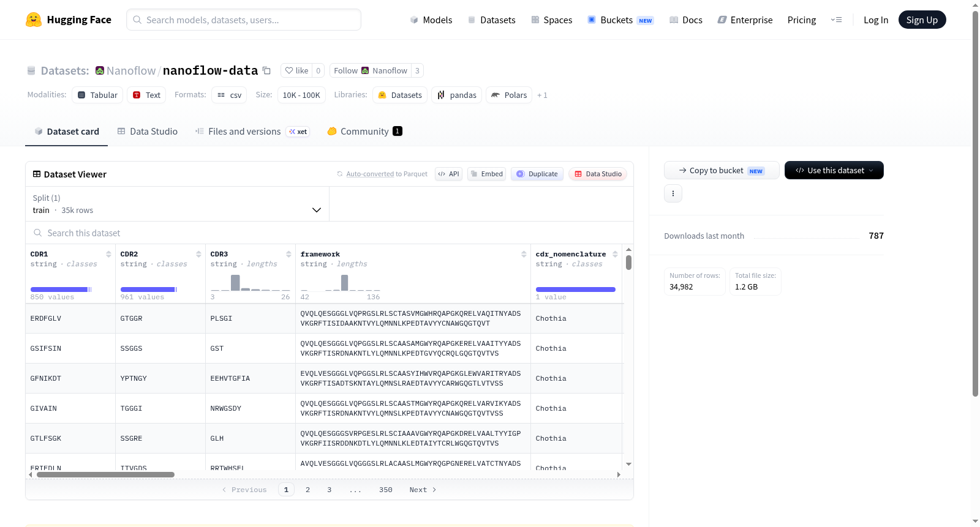Sort by the framework column

(524, 254)
